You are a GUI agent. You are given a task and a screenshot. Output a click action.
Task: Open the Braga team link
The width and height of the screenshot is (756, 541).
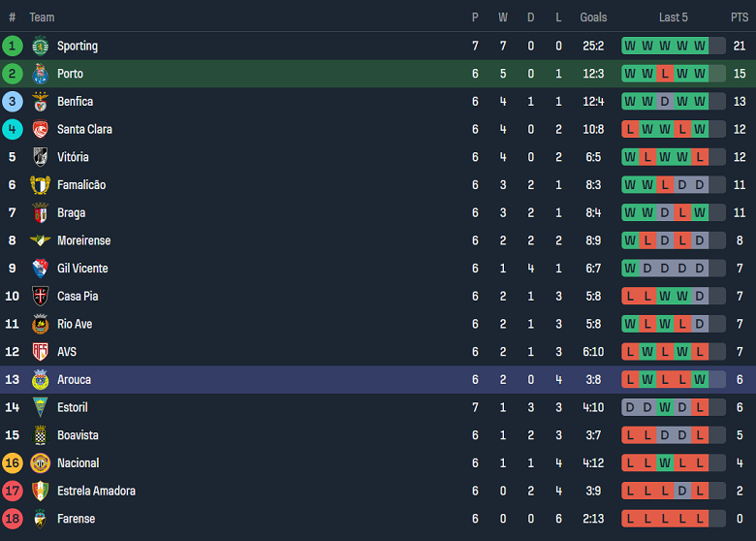pos(71,213)
